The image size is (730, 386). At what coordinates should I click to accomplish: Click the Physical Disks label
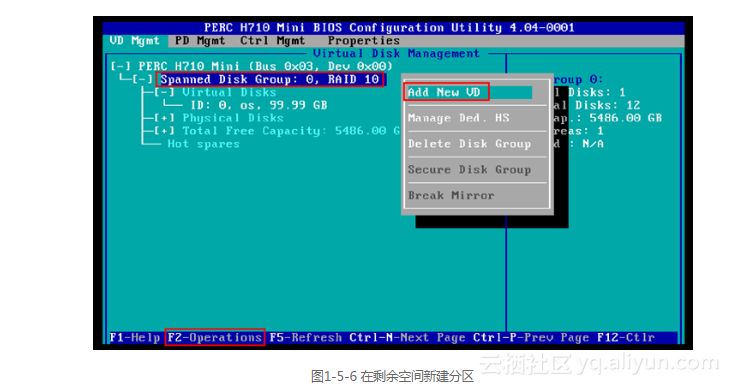(233, 118)
